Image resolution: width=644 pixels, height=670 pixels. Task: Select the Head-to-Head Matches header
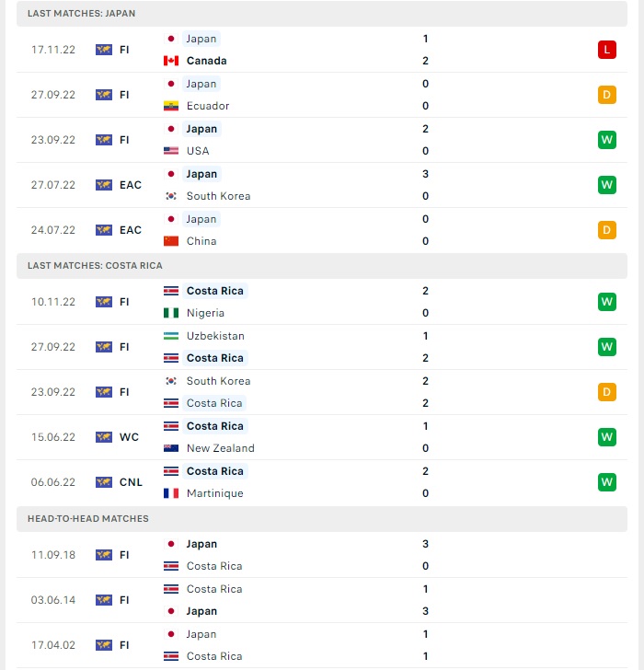(x=322, y=519)
